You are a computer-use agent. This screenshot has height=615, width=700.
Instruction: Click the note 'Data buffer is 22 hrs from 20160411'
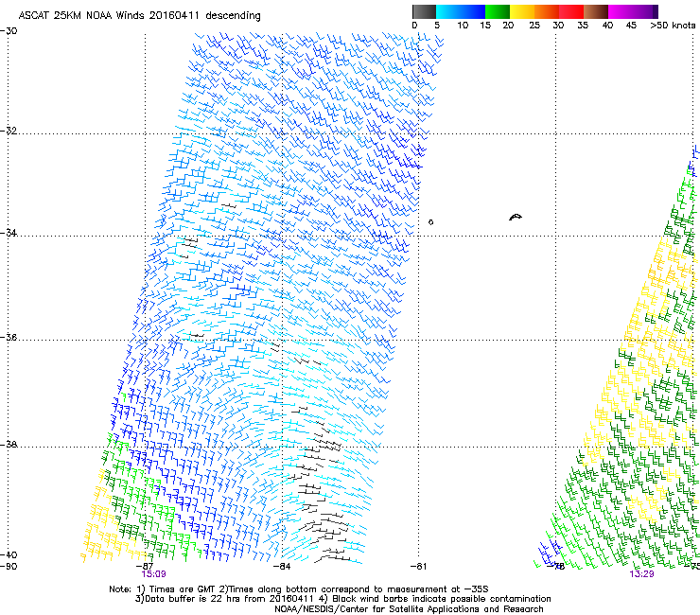tap(228, 599)
